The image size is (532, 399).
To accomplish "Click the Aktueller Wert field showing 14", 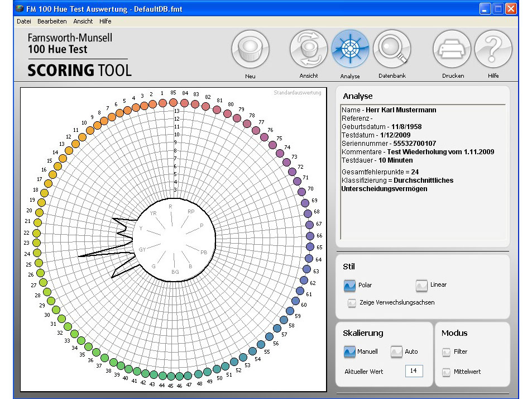I will tap(414, 371).
